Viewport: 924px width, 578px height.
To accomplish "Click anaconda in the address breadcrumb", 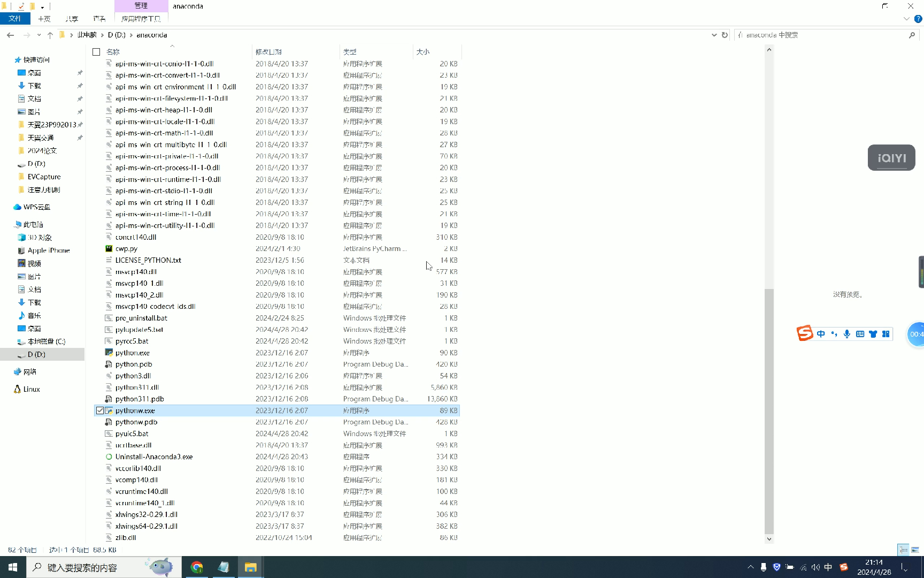I will click(152, 35).
